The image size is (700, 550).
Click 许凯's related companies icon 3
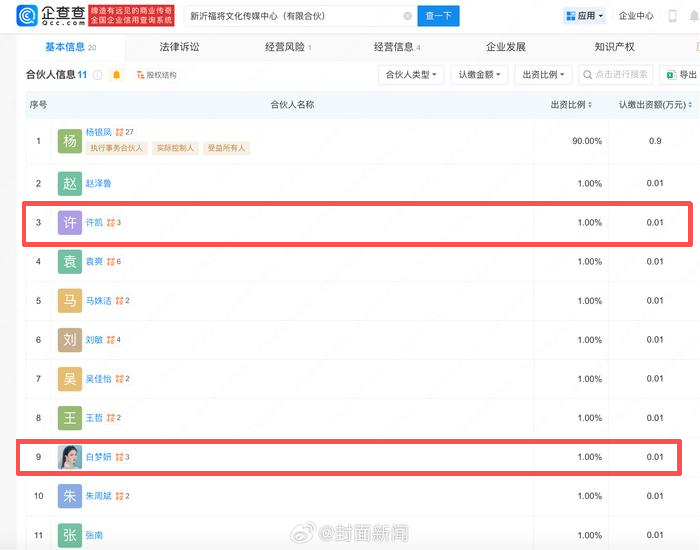(114, 222)
